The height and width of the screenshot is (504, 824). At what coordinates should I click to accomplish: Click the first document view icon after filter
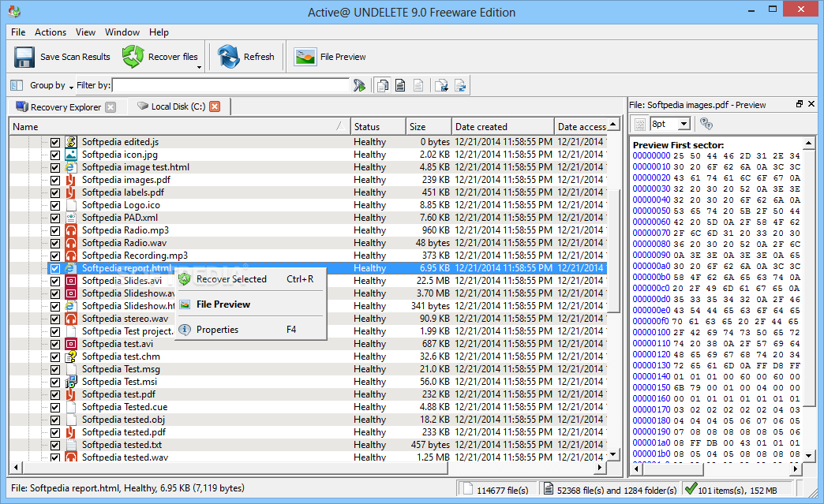click(383, 85)
